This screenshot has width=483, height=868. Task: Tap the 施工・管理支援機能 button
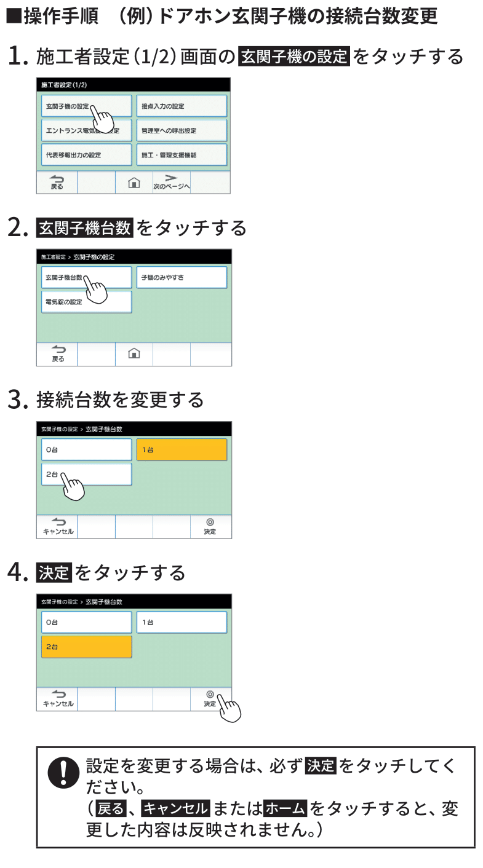(x=182, y=155)
